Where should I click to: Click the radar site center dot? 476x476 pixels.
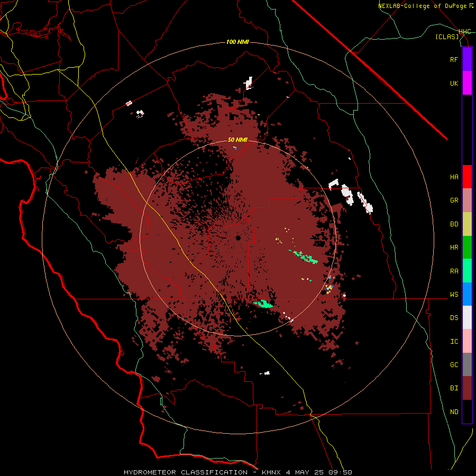[238, 238]
